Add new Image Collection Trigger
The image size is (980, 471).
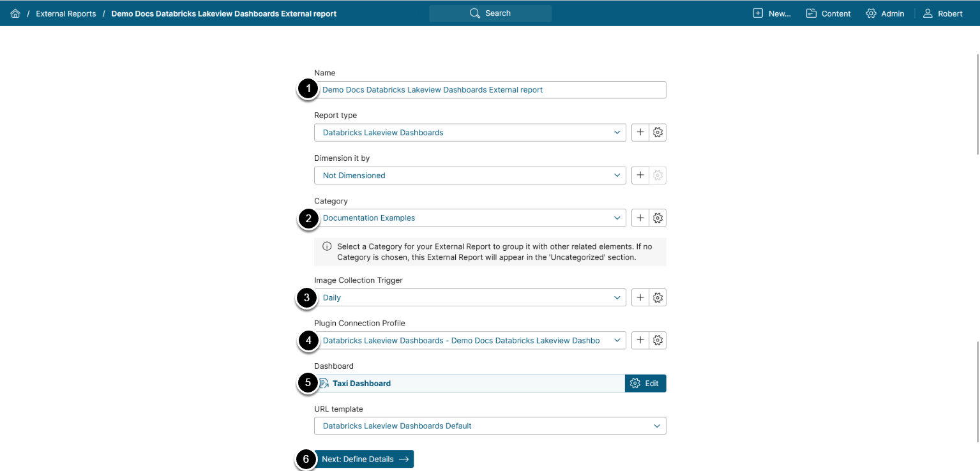[x=640, y=297]
